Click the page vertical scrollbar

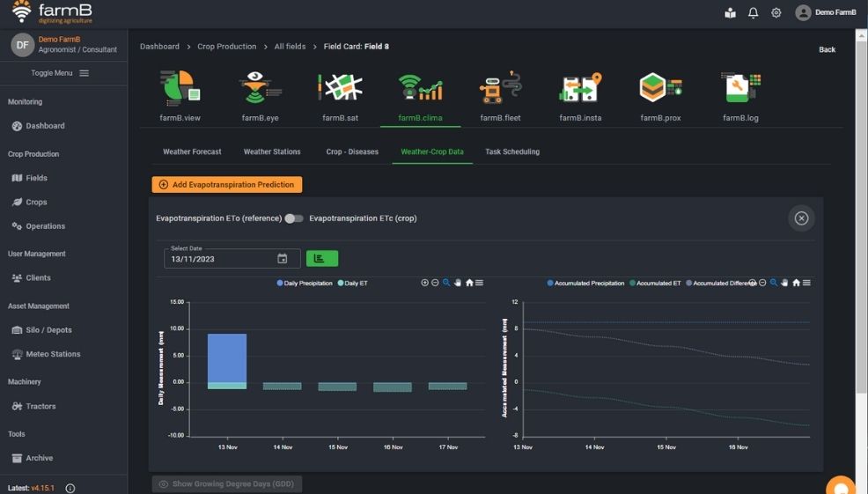(x=861, y=216)
